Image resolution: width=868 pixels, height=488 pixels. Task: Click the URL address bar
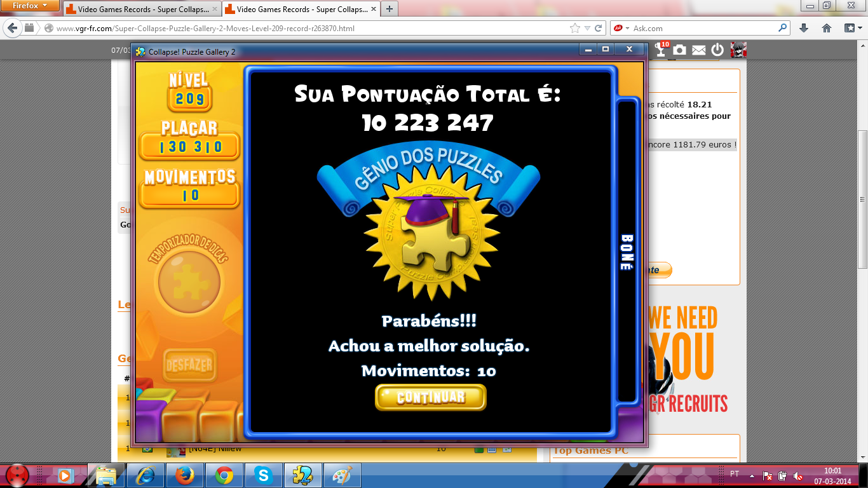coord(305,29)
